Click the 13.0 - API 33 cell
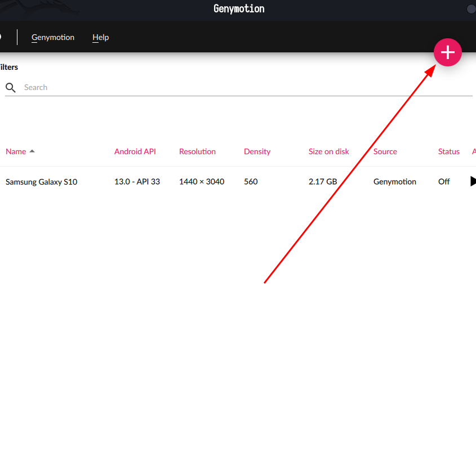The width and height of the screenshot is (476, 470). [137, 182]
